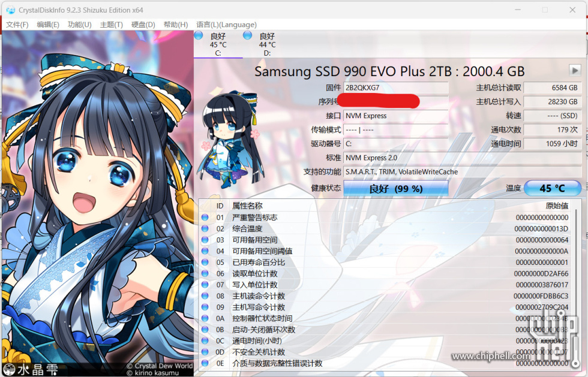The width and height of the screenshot is (588, 377).
Task: Select the 主机写命令计数 attribute row
Action: (x=385, y=307)
